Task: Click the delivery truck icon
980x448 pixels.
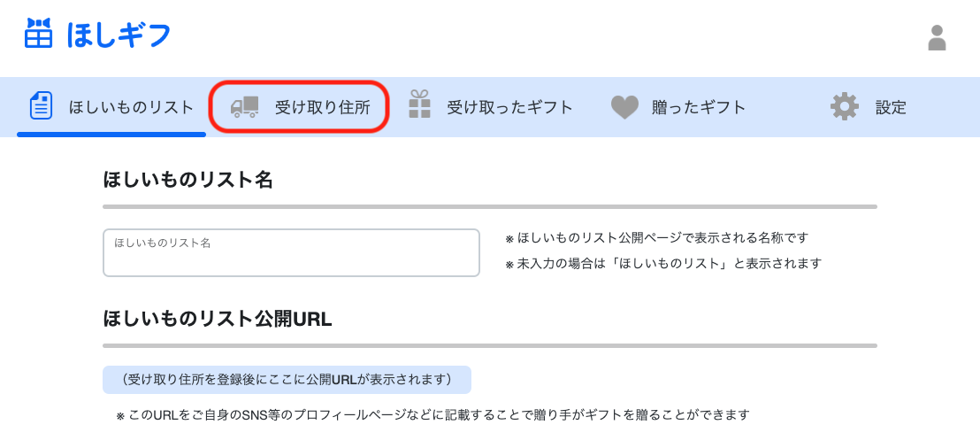Action: coord(244,107)
